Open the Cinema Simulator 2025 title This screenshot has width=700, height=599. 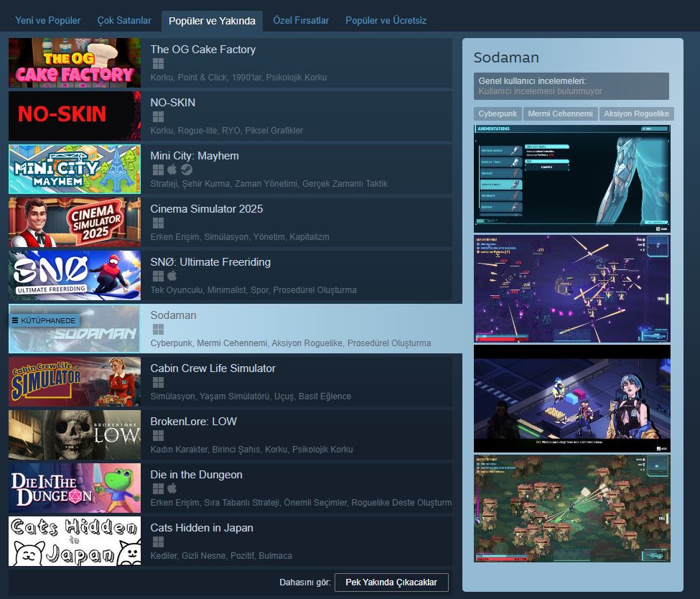pyautogui.click(x=207, y=208)
